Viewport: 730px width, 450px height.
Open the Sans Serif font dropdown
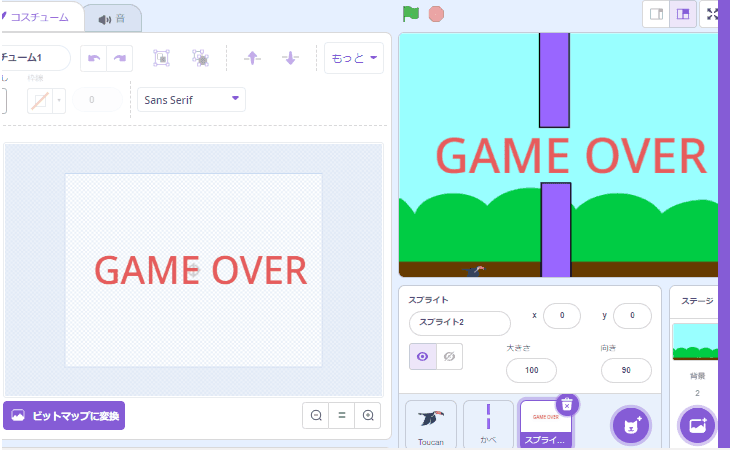click(192, 100)
